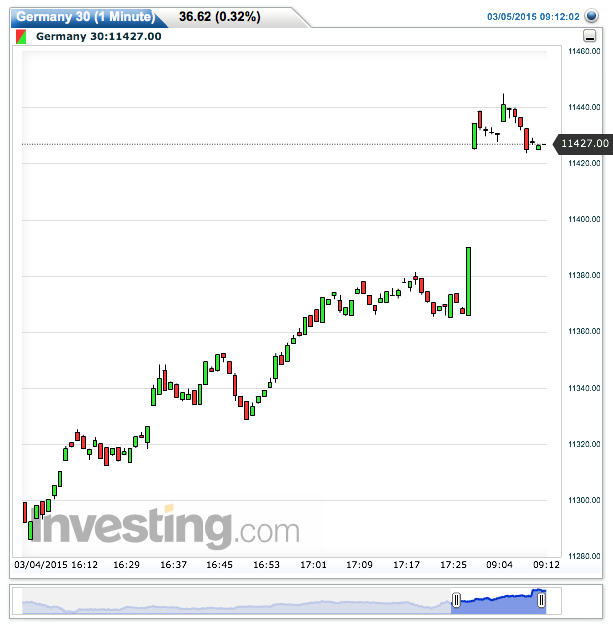
Task: Click the 11427.00 current price marker
Action: click(583, 144)
